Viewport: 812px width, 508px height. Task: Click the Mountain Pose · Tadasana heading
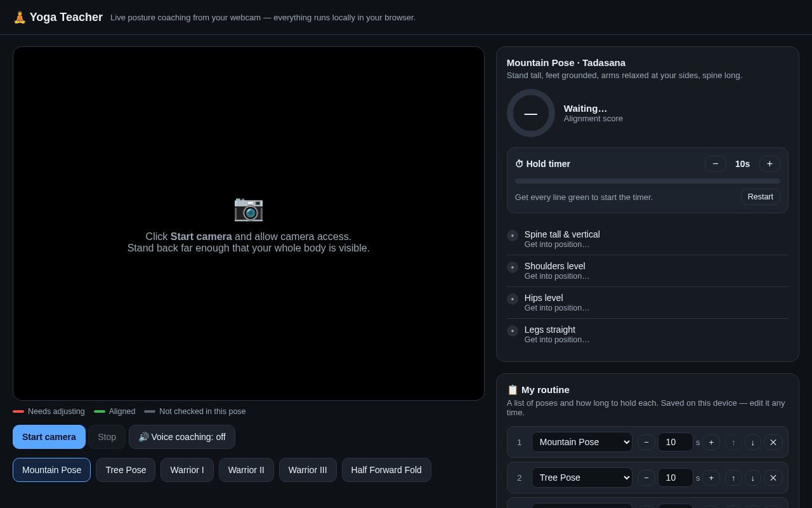(566, 62)
